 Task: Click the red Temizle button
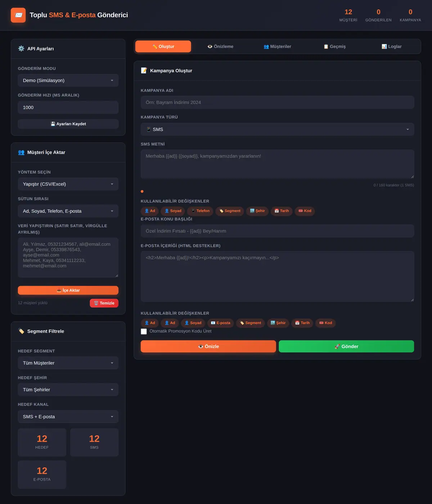coord(104,303)
